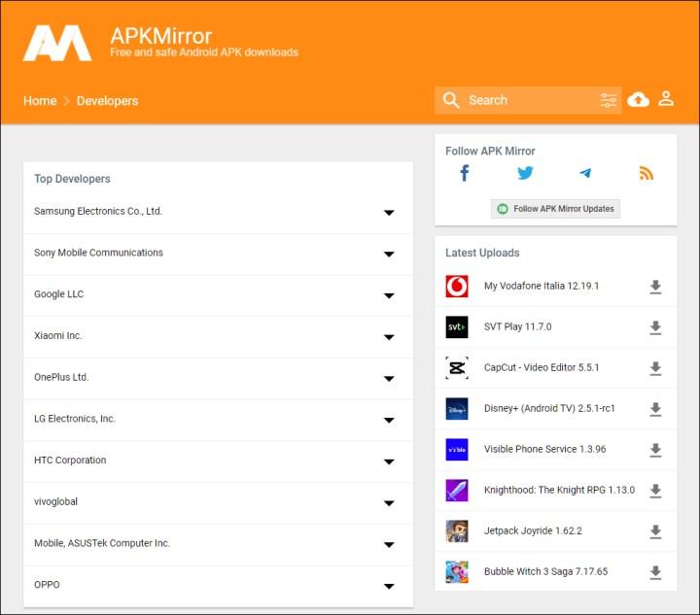Open the user account icon
The height and width of the screenshot is (615, 700).
click(x=666, y=99)
